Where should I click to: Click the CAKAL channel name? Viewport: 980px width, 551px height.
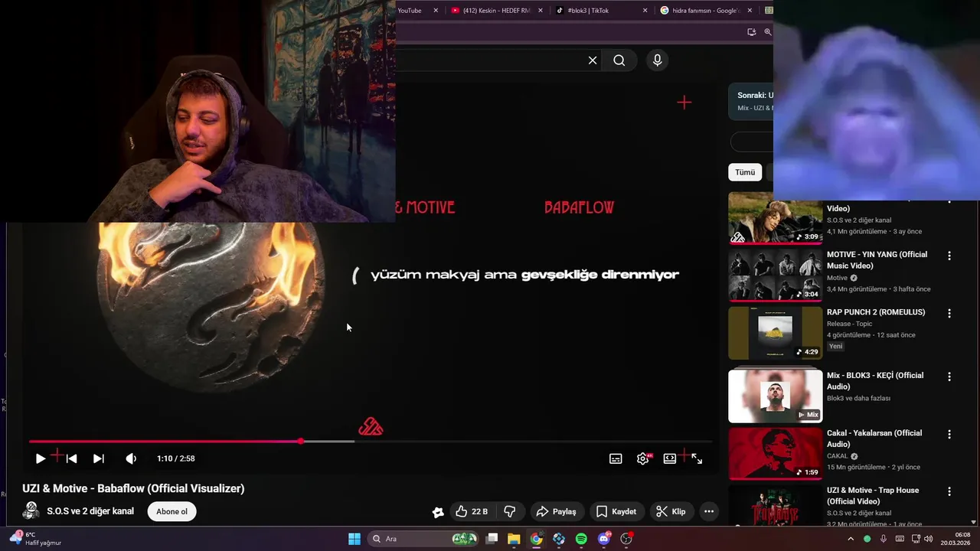click(838, 456)
